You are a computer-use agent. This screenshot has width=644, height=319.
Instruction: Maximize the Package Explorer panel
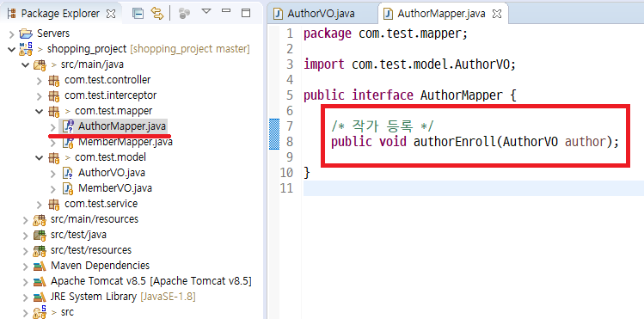point(246,13)
